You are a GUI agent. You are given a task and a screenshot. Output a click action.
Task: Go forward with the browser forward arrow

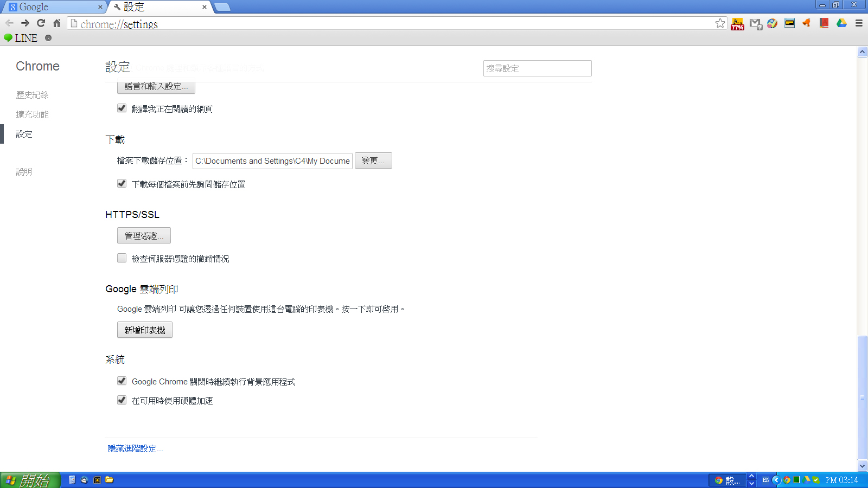coord(25,23)
